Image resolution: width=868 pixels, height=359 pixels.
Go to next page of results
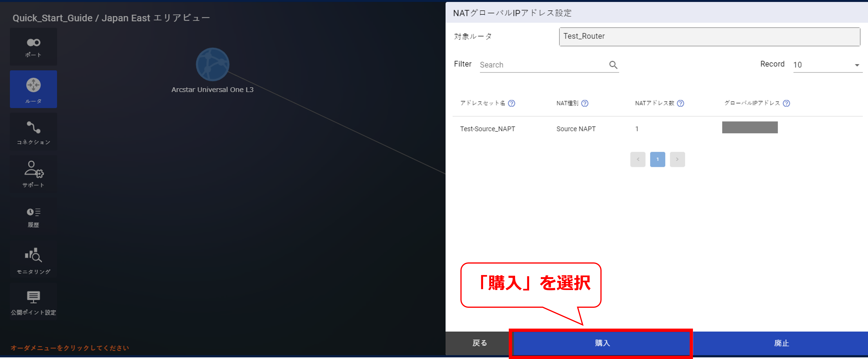click(677, 160)
